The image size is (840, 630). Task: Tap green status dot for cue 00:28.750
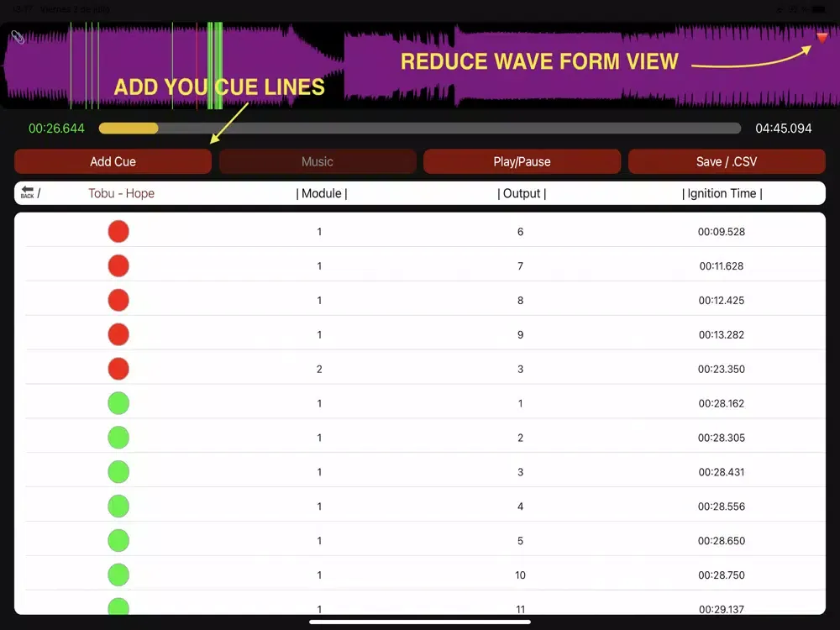(118, 575)
